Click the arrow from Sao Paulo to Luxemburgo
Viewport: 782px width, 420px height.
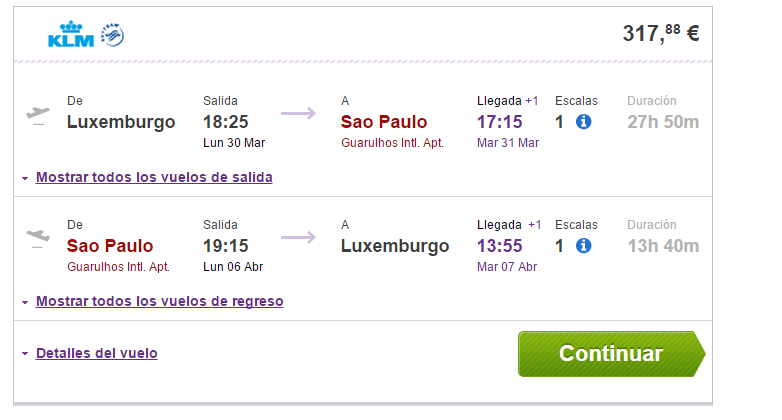click(298, 237)
